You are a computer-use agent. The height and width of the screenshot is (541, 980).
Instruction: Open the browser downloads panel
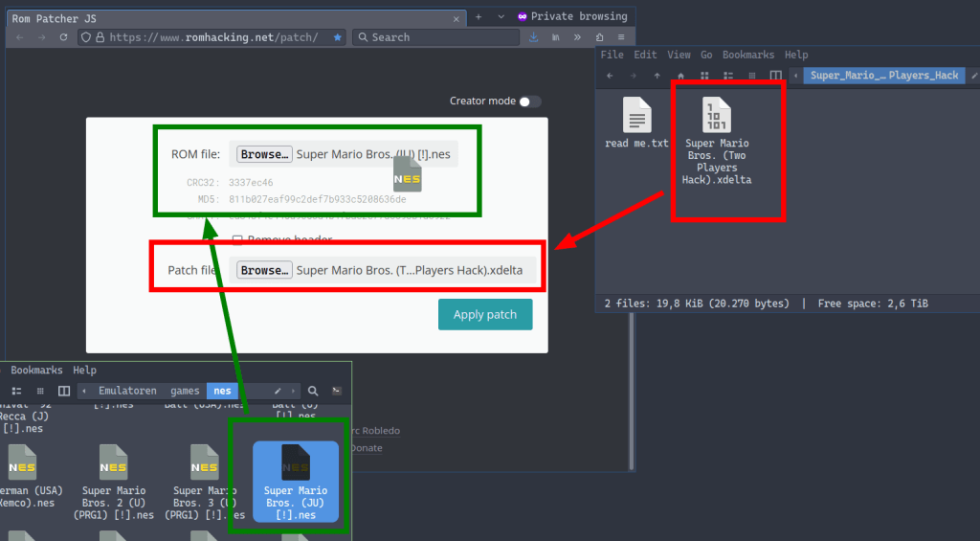coord(533,37)
